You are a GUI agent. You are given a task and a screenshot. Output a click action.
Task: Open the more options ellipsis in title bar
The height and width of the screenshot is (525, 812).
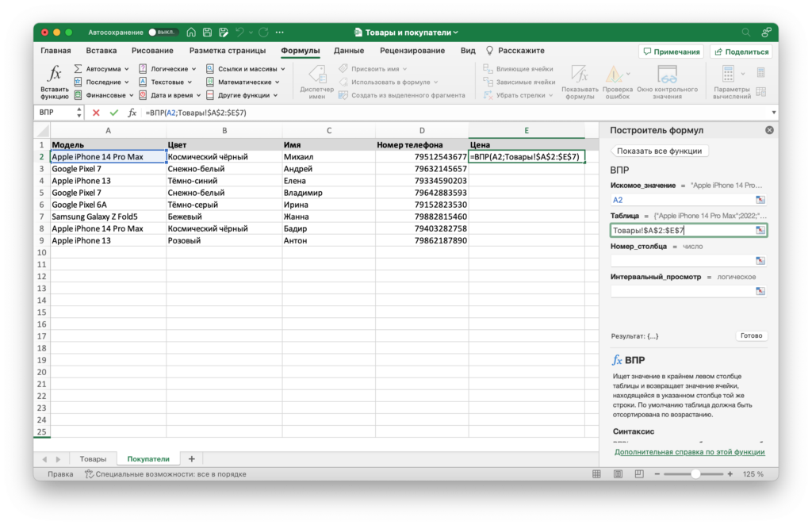pos(280,32)
